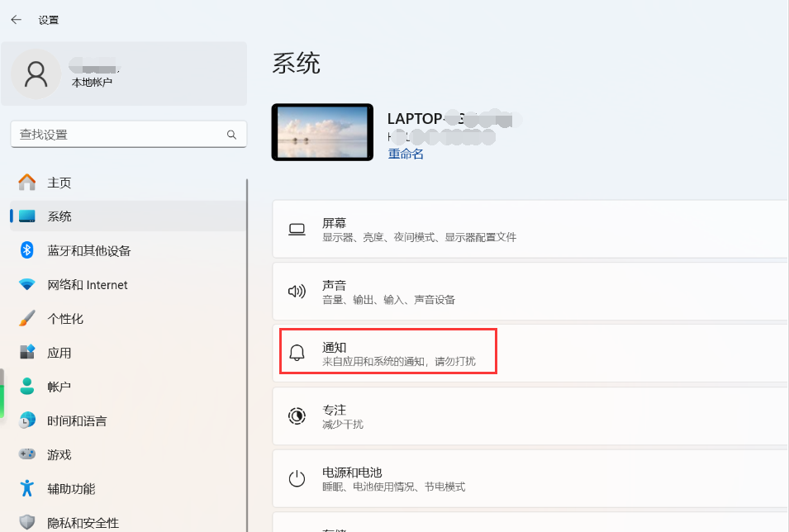Open 辅助功能 settings
Viewport: 789px width, 532px height.
tap(71, 488)
